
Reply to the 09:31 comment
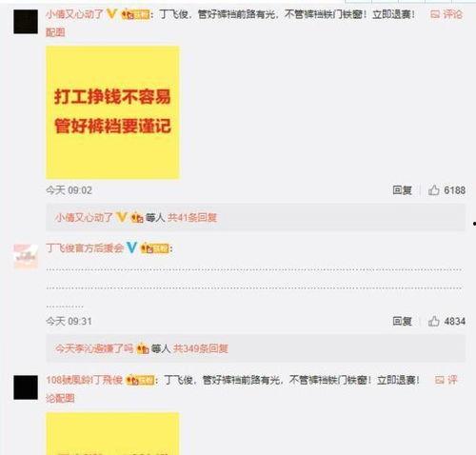coord(402,321)
